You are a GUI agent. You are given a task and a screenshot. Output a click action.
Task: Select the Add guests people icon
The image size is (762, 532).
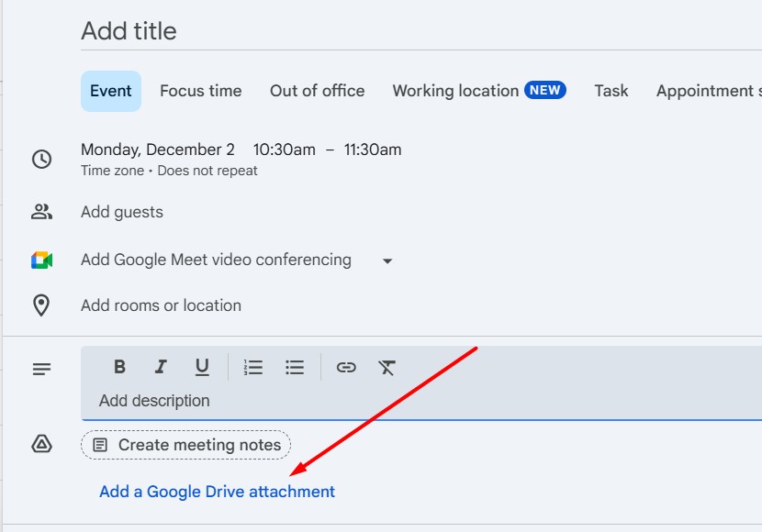[42, 210]
